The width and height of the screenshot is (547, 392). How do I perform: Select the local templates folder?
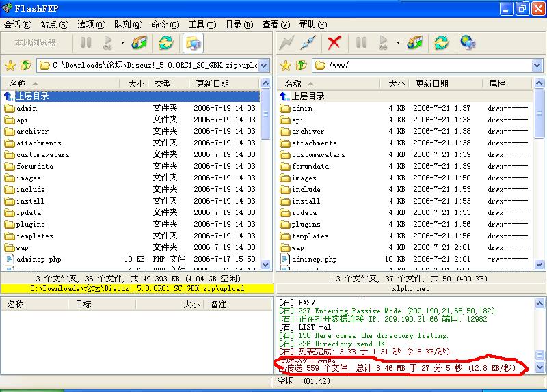35,236
